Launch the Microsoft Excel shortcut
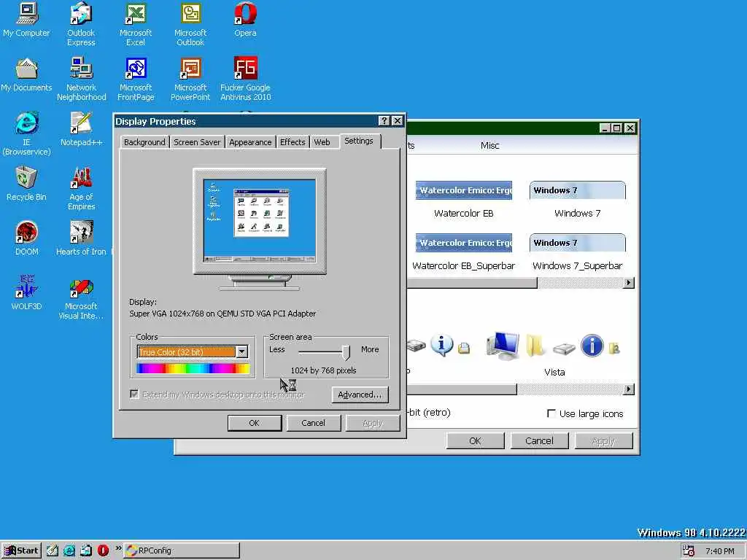Viewport: 747px width, 560px height. 136,24
